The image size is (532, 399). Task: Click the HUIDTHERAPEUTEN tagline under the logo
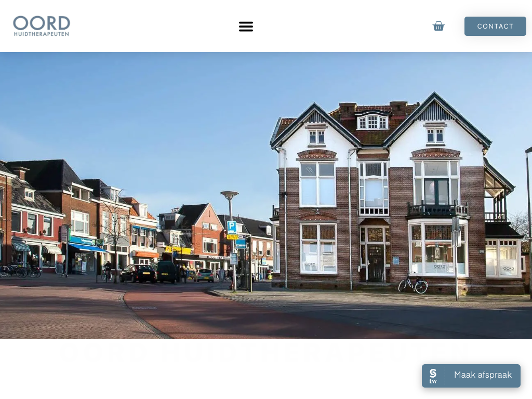42,34
